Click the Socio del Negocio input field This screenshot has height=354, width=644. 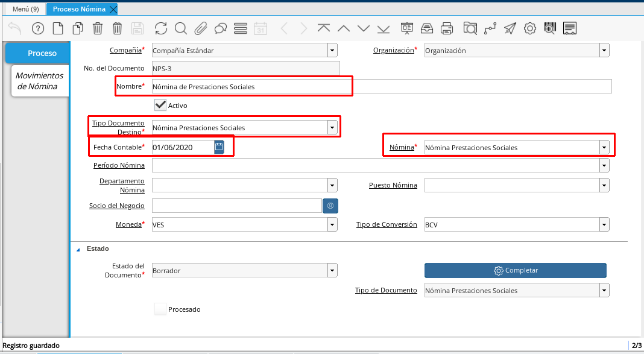[236, 206]
